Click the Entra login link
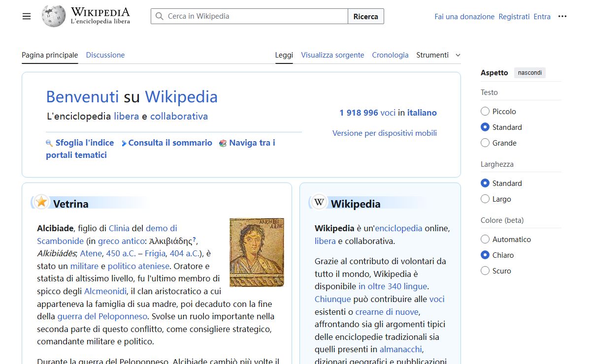Screen dimensions: 591x364 [542, 17]
